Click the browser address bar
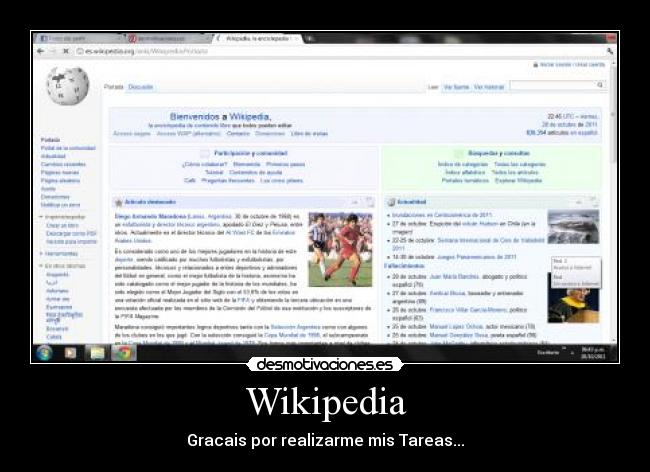Image resolution: width=650 pixels, height=472 pixels. [340, 51]
